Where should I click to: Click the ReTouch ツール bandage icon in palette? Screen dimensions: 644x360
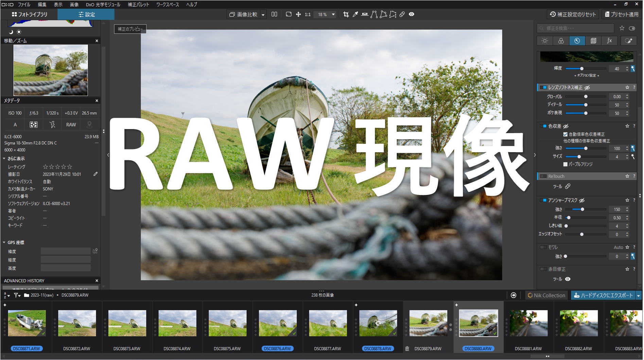click(568, 186)
